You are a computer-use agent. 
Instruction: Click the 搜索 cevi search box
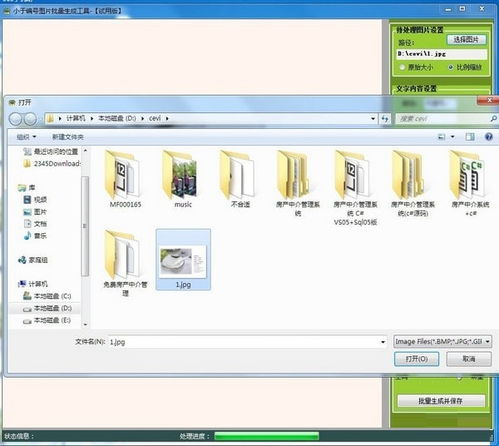(x=447, y=119)
